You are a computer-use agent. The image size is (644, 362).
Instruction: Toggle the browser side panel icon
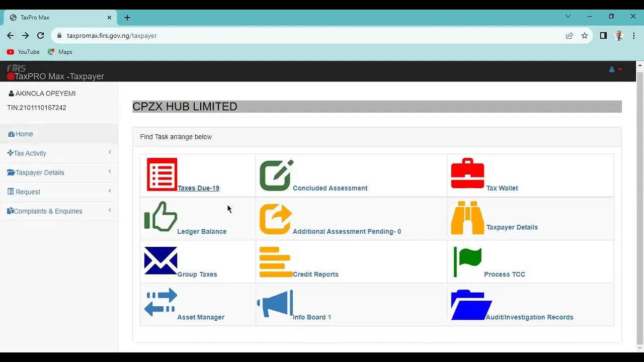point(603,36)
